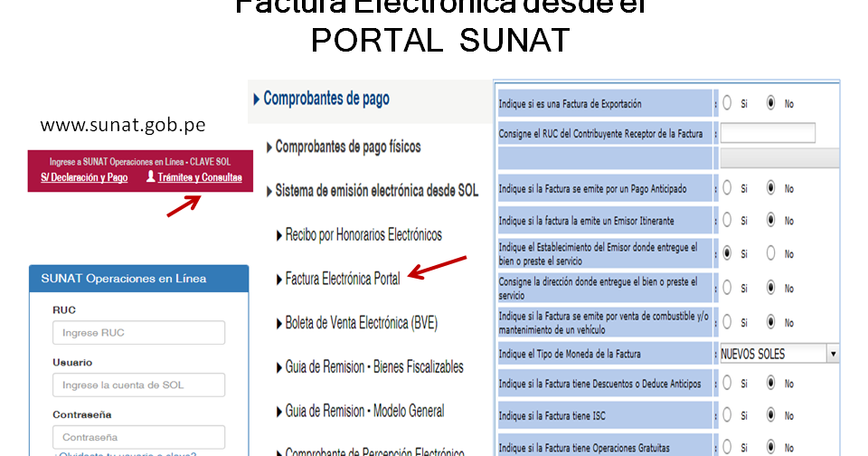Expand the Comprobantes de pago section
Screen dimensions: 868x456
coord(322,99)
